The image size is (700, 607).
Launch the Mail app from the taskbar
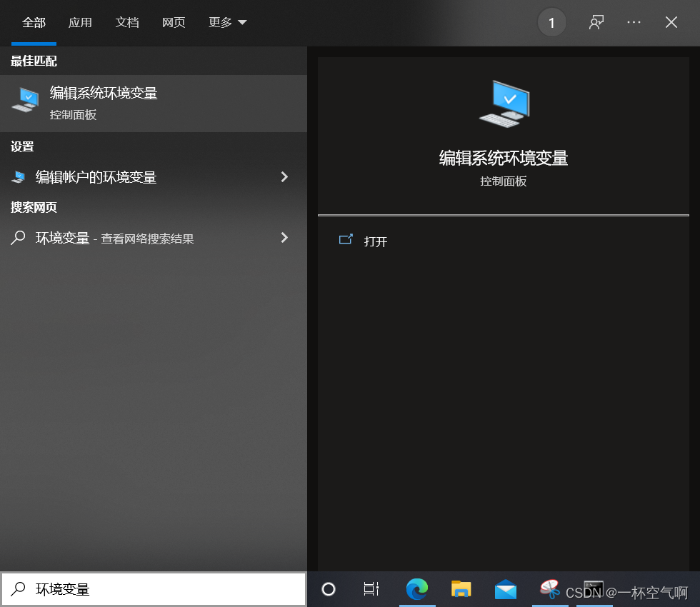tap(506, 590)
